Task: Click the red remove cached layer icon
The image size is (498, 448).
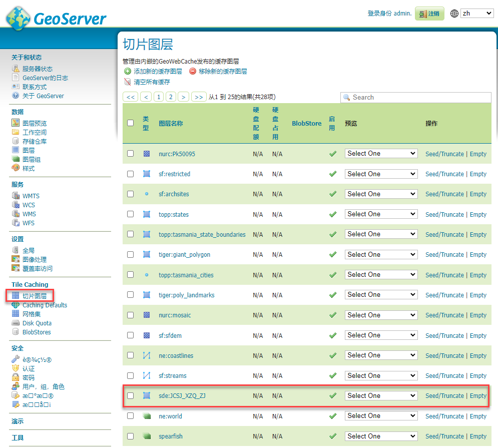Action: pos(193,72)
